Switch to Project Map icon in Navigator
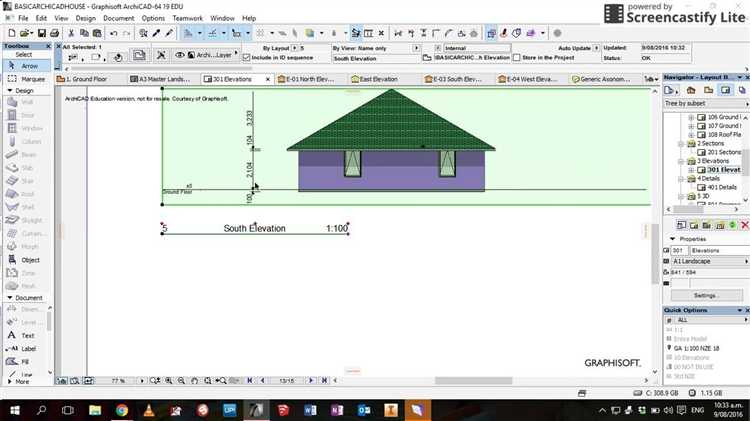 pyautogui.click(x=691, y=90)
